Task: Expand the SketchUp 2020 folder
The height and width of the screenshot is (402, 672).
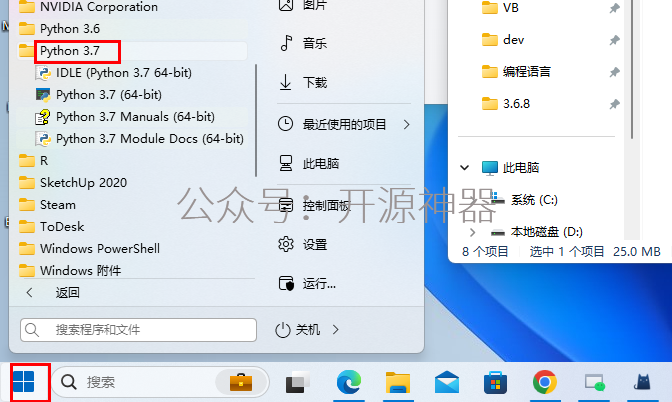Action: pyautogui.click(x=73, y=183)
